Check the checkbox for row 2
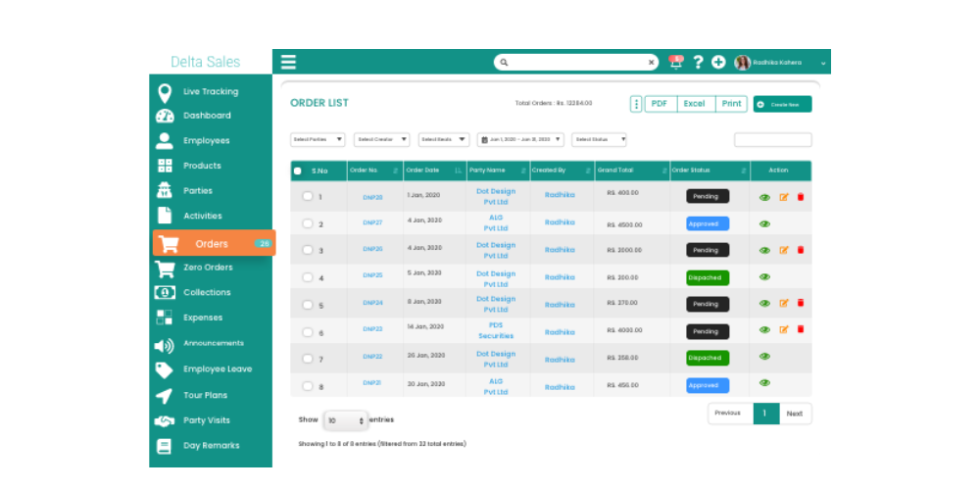The width and height of the screenshot is (980, 490). point(307,223)
